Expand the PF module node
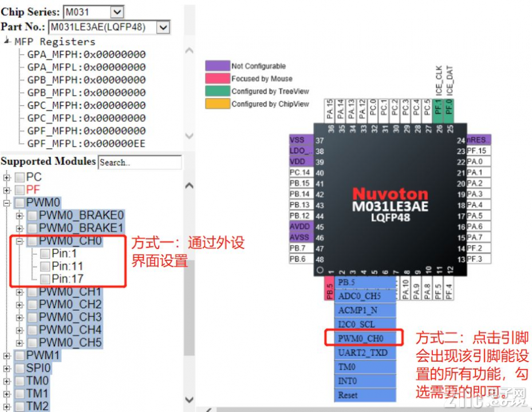Image resolution: width=532 pixels, height=412 pixels. click(x=7, y=190)
